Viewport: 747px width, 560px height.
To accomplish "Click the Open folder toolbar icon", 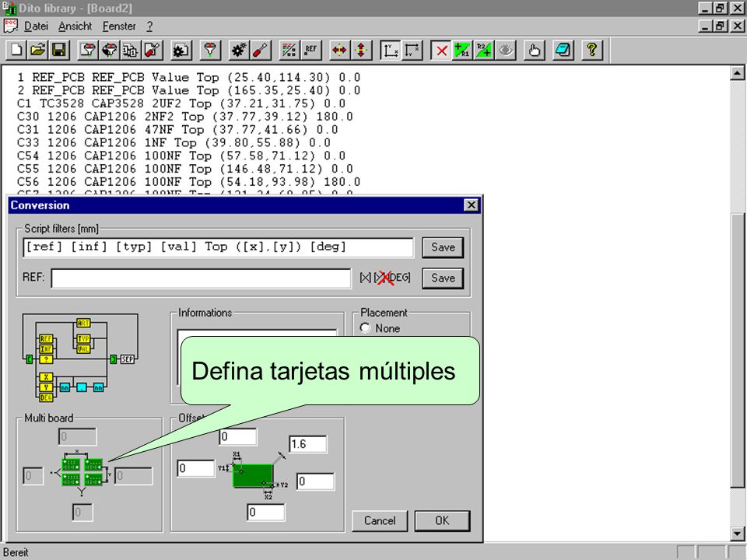I will [x=37, y=50].
